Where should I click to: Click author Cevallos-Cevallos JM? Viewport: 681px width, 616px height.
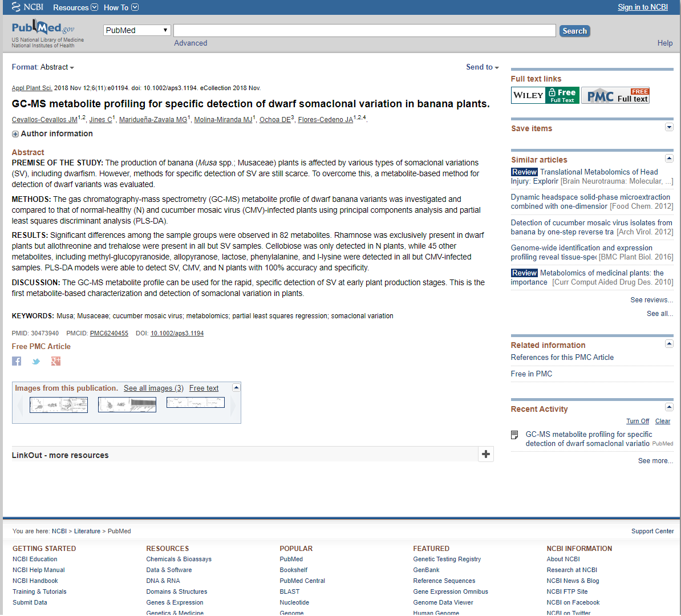[44, 120]
